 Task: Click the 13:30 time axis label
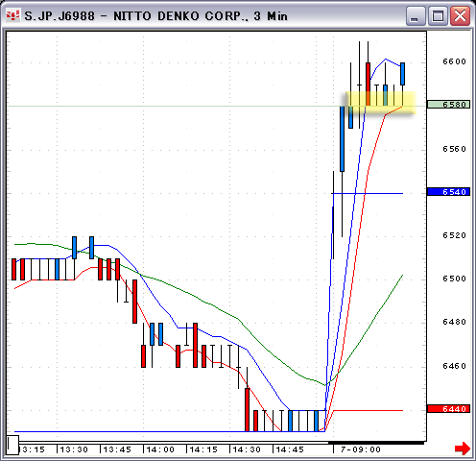pos(74,449)
